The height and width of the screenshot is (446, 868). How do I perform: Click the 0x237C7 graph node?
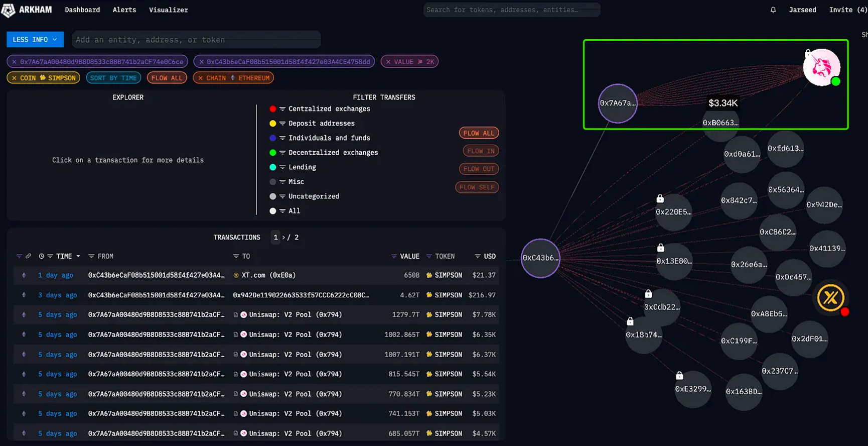coord(780,371)
